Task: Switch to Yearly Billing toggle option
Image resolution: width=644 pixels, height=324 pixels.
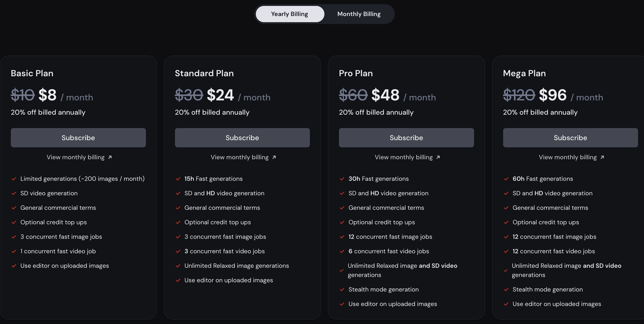Action: point(290,14)
